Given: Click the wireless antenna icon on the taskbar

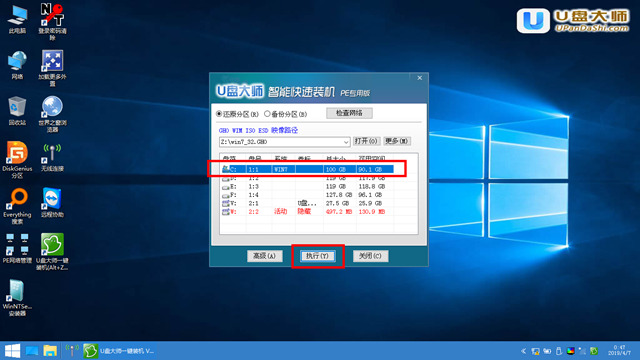Looking at the screenshot, I should 72,351.
